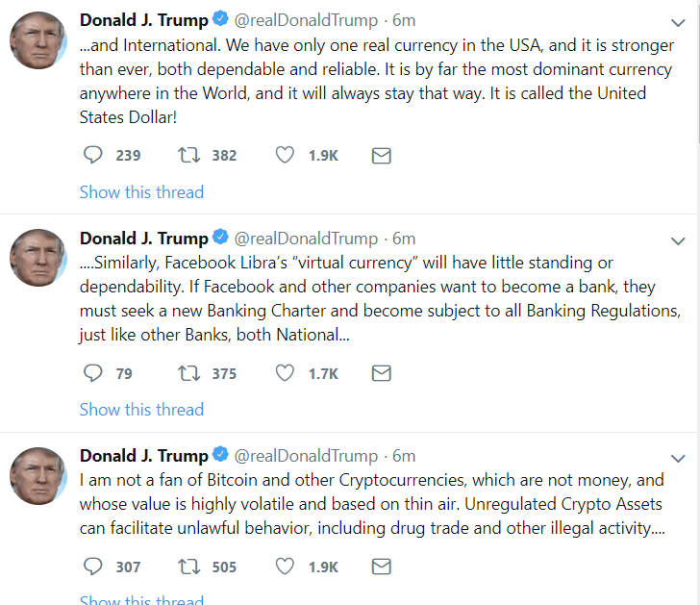Like the Facebook Libra tweet
The image size is (700, 605).
pyautogui.click(x=285, y=373)
